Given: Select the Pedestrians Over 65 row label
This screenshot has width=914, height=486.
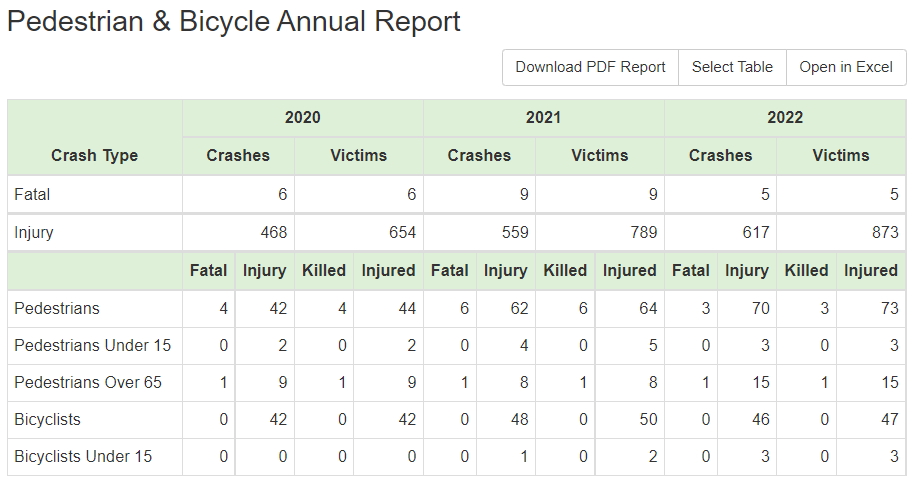Looking at the screenshot, I should click(x=88, y=383).
